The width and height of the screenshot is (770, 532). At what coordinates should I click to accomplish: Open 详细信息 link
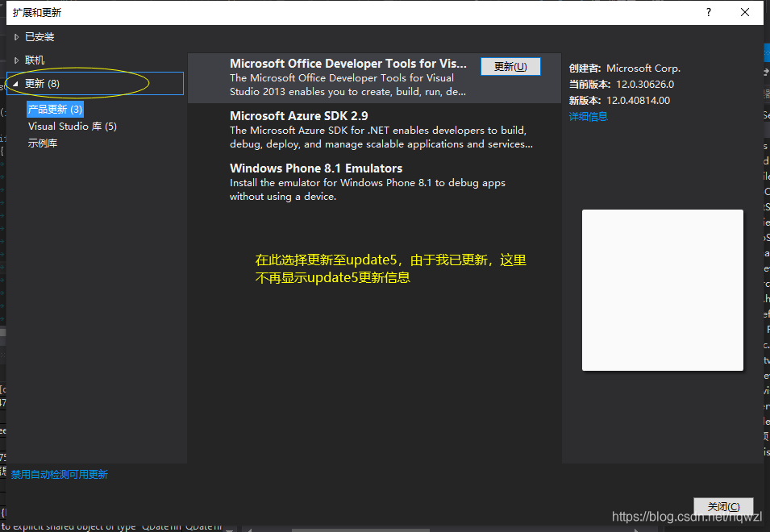click(x=589, y=116)
